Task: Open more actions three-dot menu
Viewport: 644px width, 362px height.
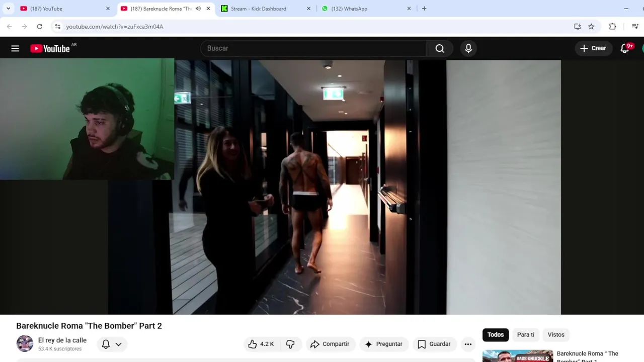Action: click(468, 344)
